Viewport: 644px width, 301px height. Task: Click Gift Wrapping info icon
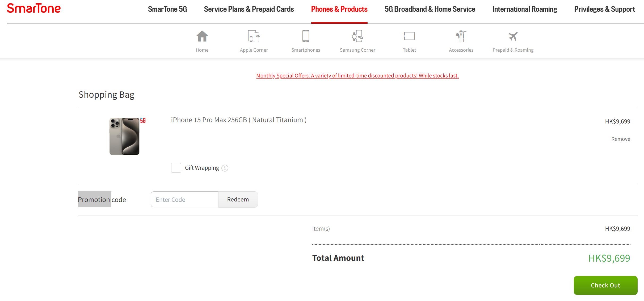point(225,168)
